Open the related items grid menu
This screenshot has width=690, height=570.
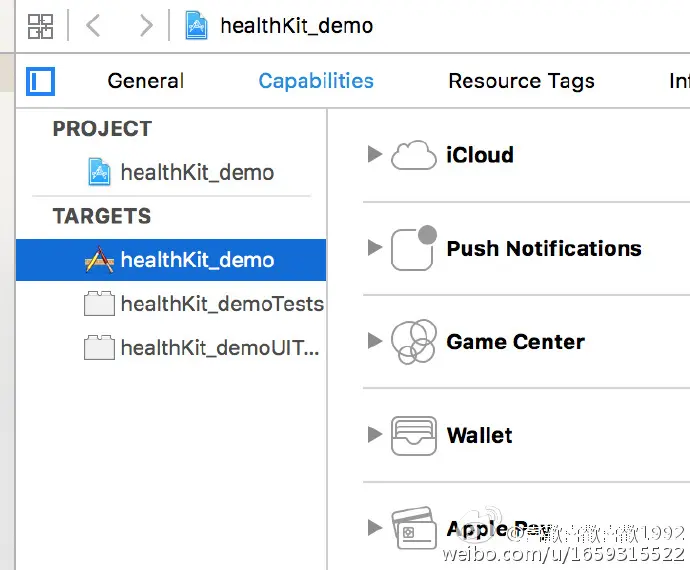pos(40,26)
